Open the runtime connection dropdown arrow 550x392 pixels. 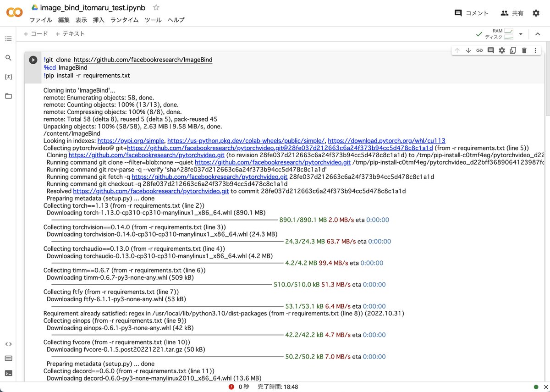pos(521,34)
